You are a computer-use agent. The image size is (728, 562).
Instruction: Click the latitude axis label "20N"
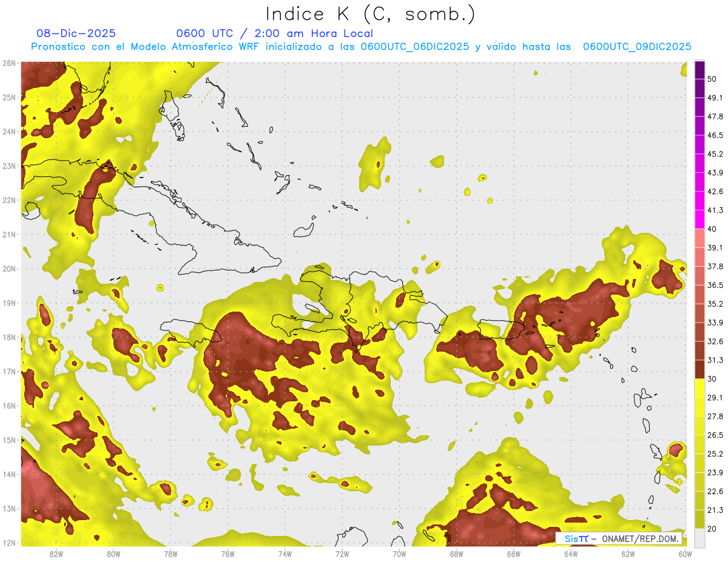pos(8,269)
